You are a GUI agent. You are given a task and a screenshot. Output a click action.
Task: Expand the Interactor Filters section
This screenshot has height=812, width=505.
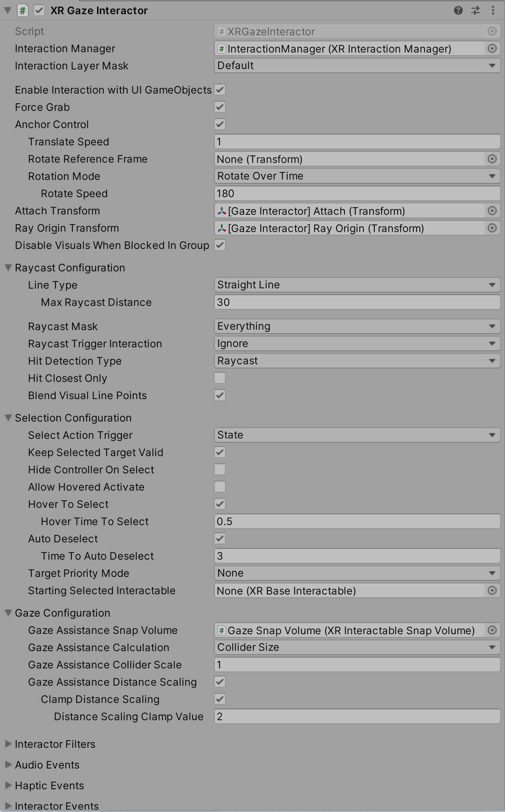point(8,744)
